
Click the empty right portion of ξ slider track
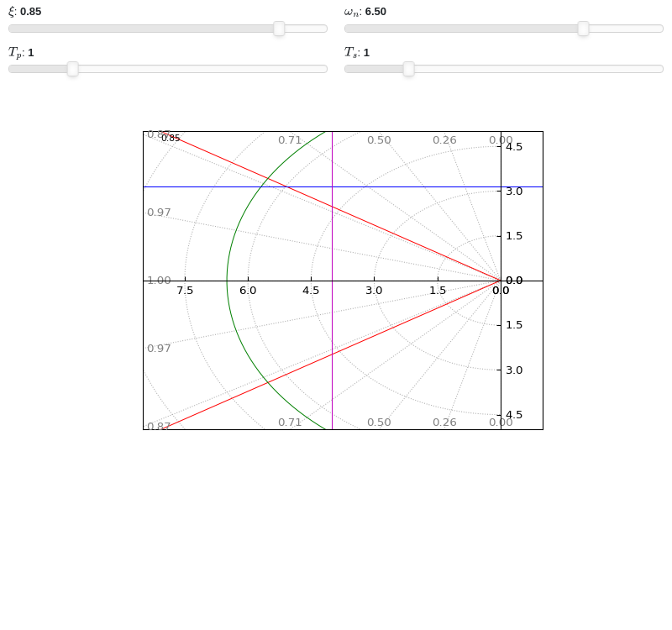point(306,29)
